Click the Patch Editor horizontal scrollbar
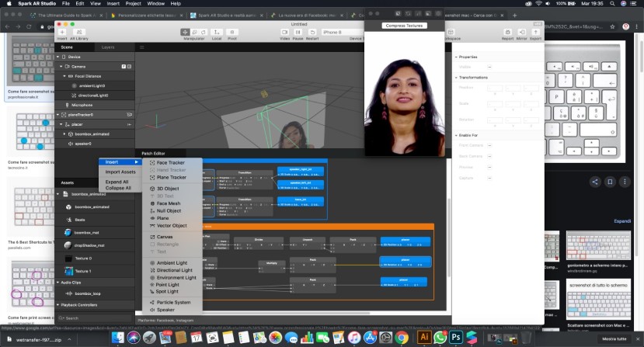The image size is (644, 347). click(x=287, y=314)
